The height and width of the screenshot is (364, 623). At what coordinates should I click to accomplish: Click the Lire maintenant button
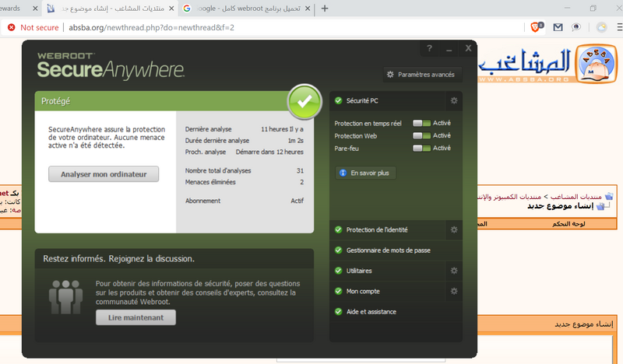136,317
